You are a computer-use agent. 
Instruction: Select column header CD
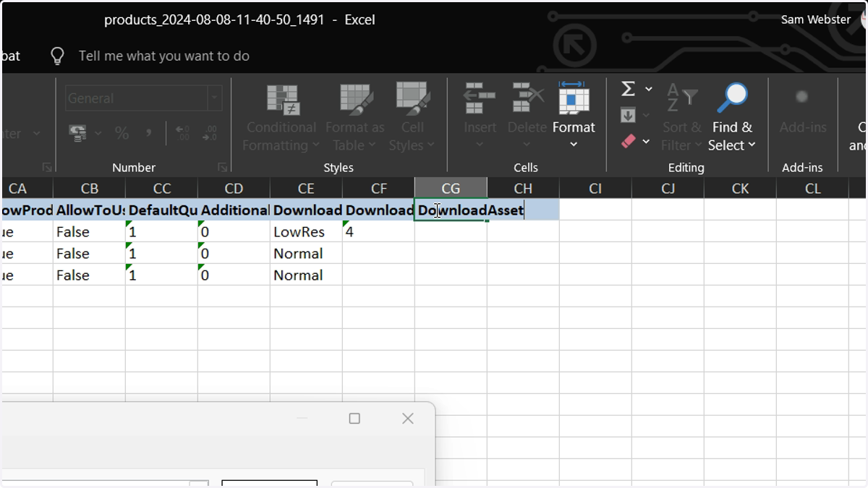coord(234,189)
